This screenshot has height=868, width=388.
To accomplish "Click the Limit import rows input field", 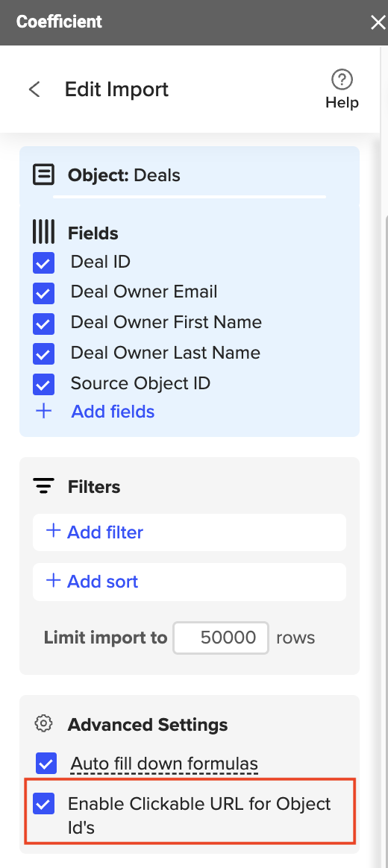I will pyautogui.click(x=221, y=638).
